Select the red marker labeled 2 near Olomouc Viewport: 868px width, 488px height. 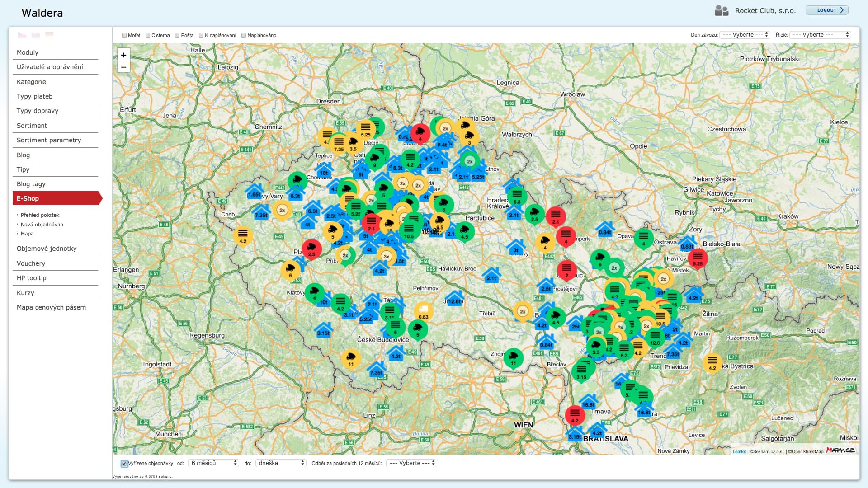pos(566,270)
